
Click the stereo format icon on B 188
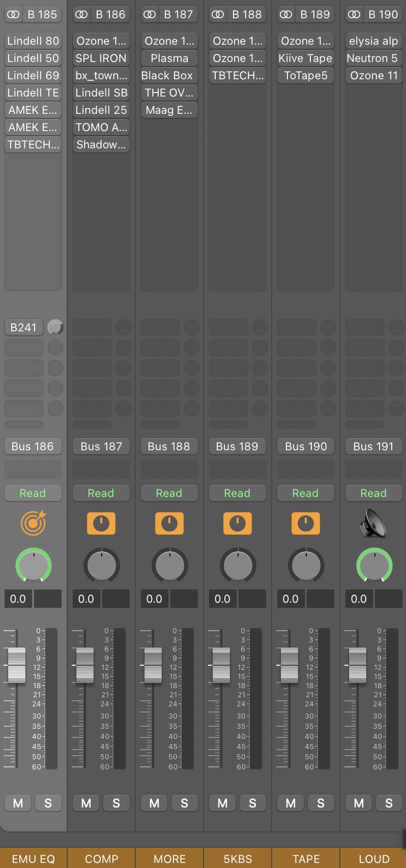[218, 15]
